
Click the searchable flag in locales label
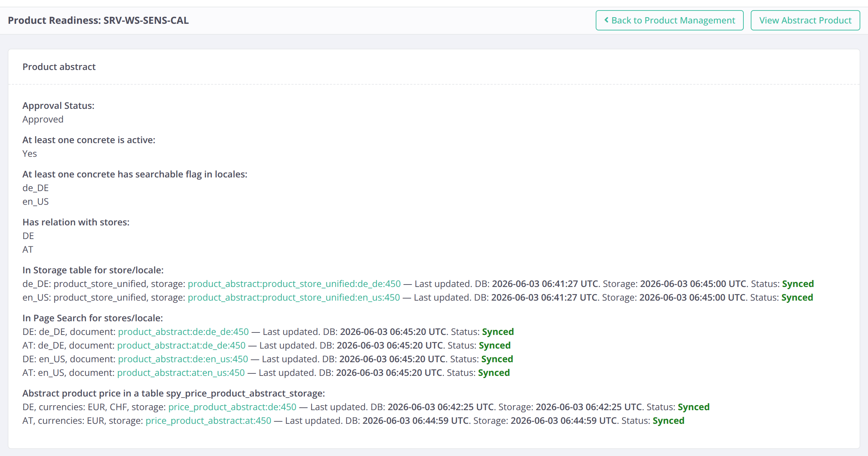[x=135, y=174]
